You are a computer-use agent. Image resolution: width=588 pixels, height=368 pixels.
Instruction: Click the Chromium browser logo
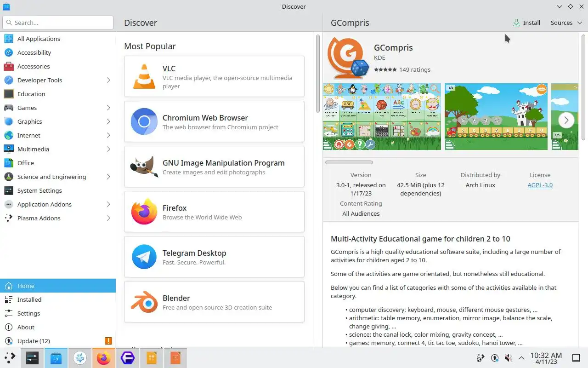[x=144, y=121]
